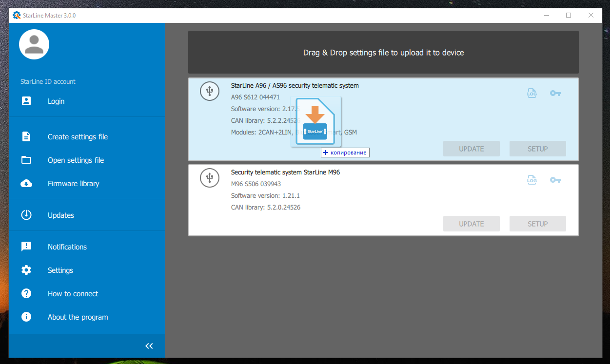Click serial number A96 S612 044471
The image size is (610, 364).
click(256, 97)
